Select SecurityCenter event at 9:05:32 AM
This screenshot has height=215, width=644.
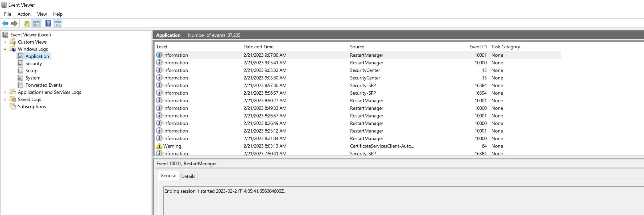[358, 70]
